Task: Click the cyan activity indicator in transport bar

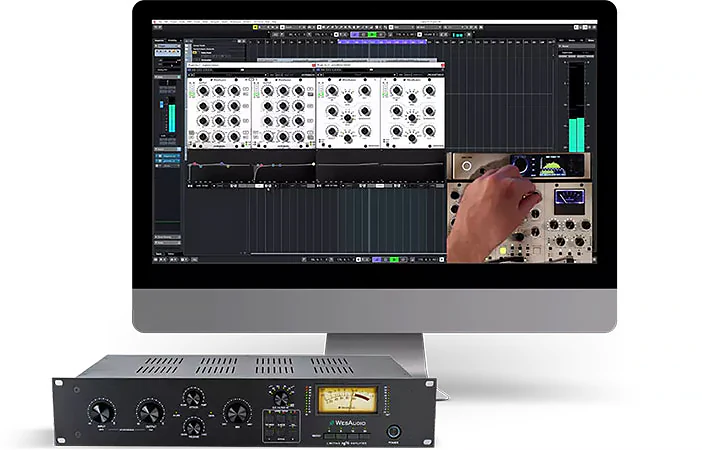Action: (x=458, y=35)
